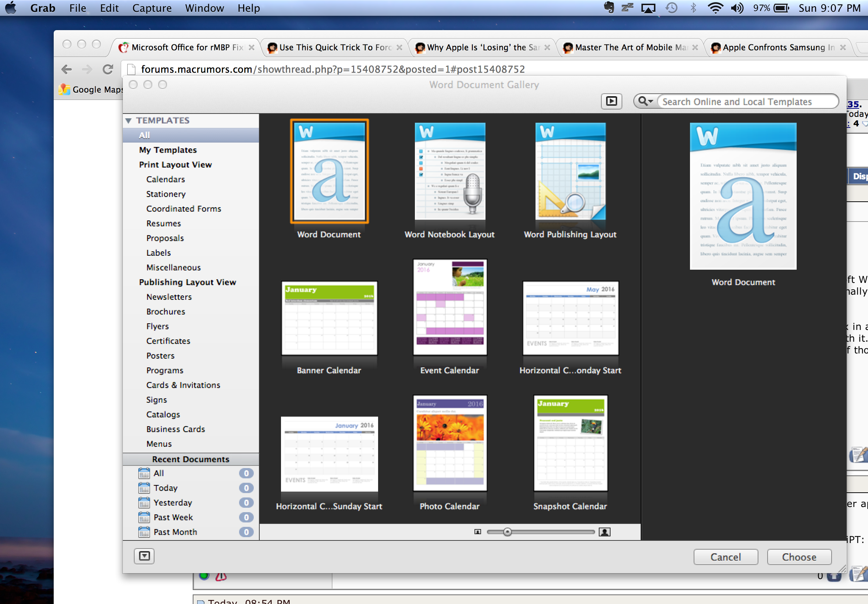Open the search magnifier options dropdown
This screenshot has height=604, width=868.
(x=645, y=101)
